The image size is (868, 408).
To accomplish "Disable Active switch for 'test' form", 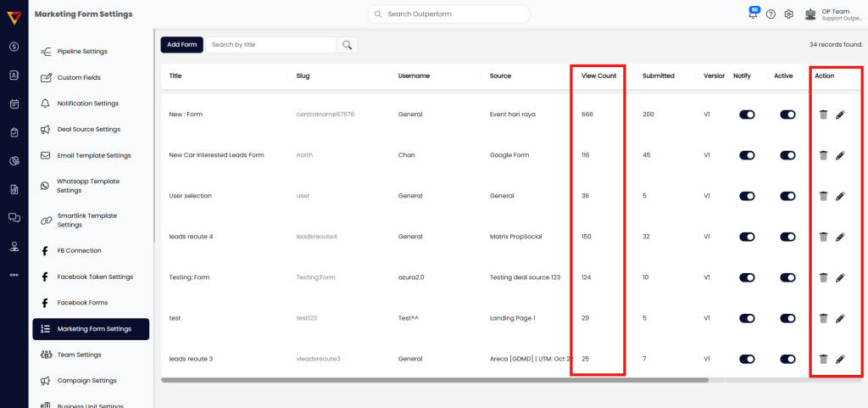I will pos(787,318).
